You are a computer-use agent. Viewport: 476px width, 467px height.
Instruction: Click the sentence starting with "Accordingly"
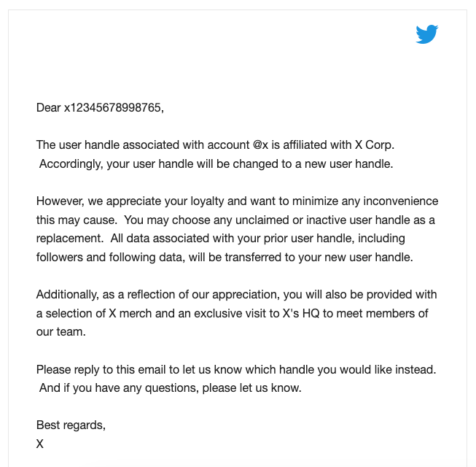coord(216,163)
